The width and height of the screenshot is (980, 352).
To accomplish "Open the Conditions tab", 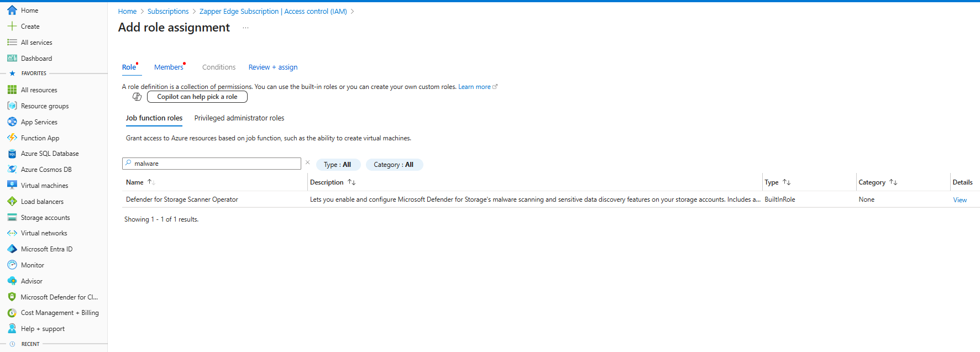I will point(219,67).
